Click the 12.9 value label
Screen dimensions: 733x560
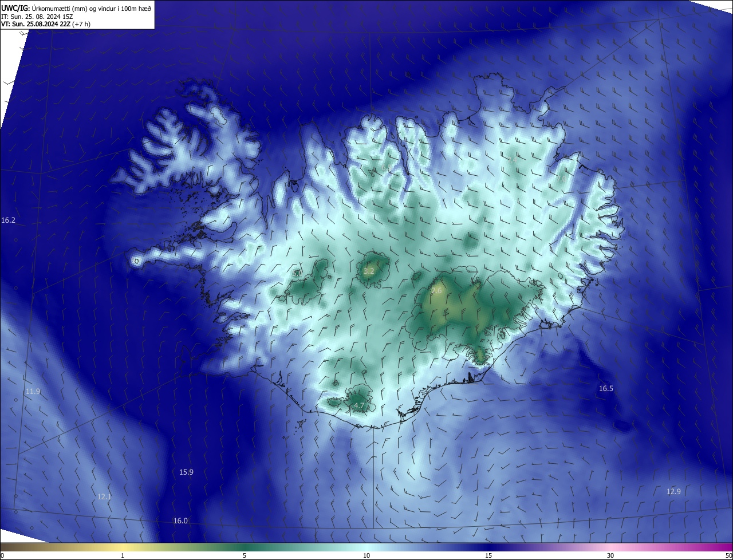point(673,492)
